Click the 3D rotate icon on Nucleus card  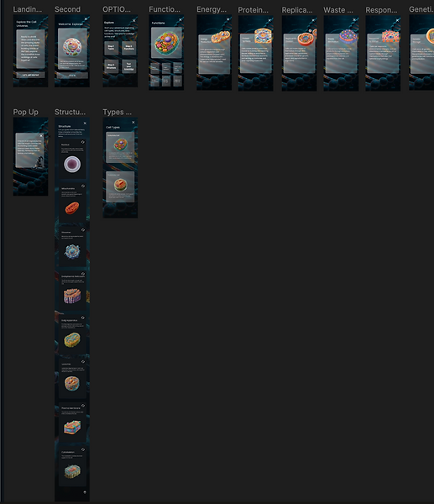click(83, 142)
